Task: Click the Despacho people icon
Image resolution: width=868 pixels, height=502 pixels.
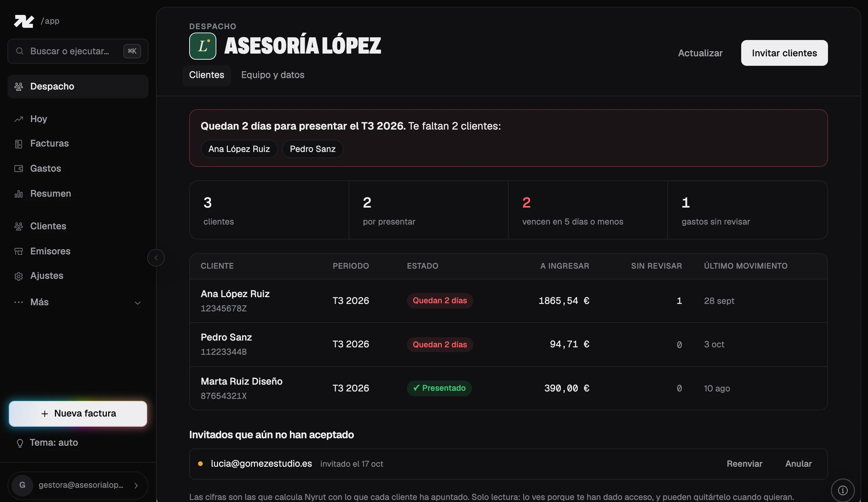Action: pyautogui.click(x=19, y=86)
